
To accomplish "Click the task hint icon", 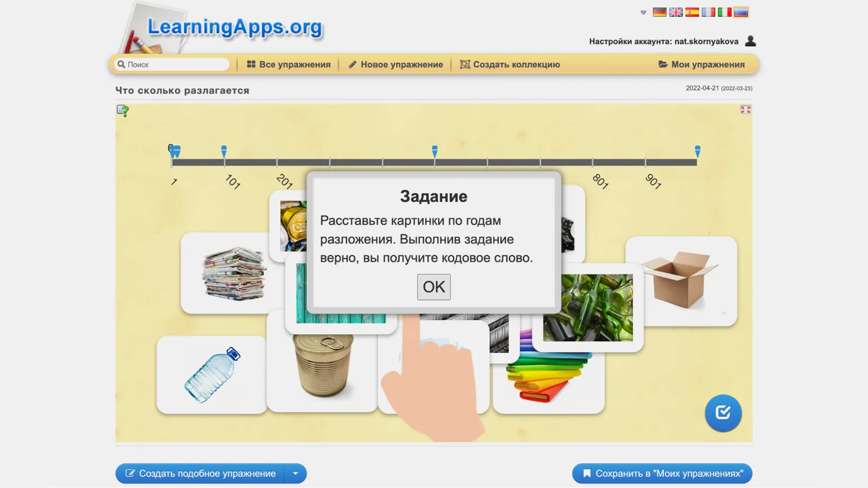I will pyautogui.click(x=122, y=110).
